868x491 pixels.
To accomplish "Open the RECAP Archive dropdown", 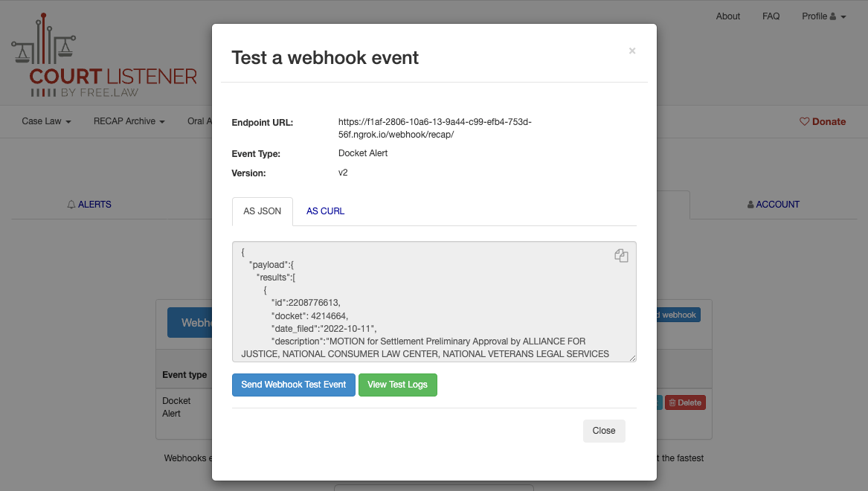I will click(x=129, y=121).
